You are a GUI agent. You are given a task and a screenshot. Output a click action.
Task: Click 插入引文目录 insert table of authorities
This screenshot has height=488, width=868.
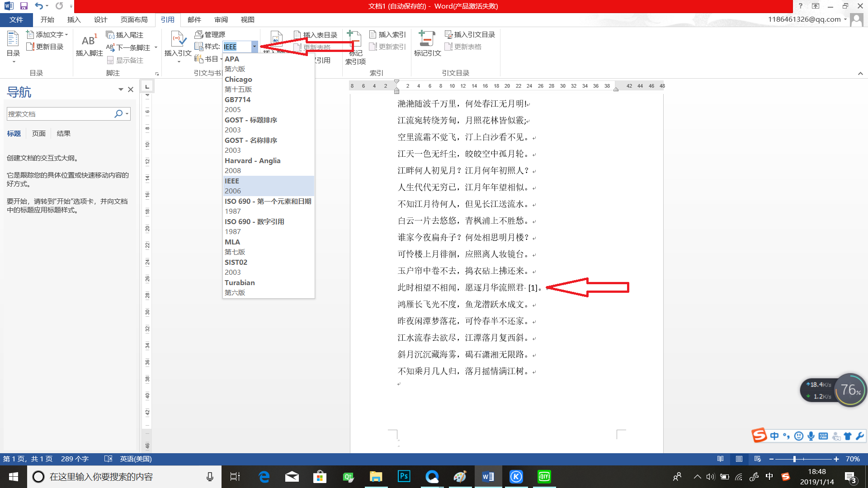click(x=470, y=34)
